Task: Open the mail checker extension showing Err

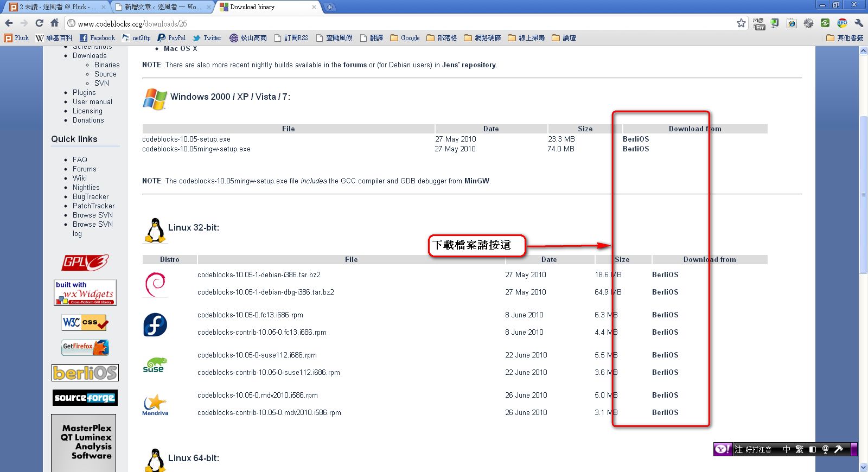Action: coord(758,23)
